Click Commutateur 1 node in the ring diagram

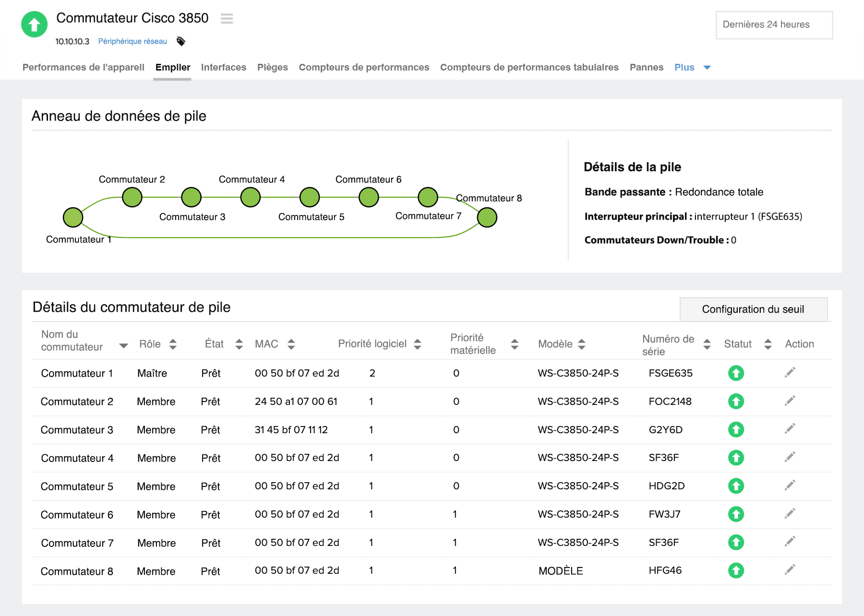[x=73, y=217]
